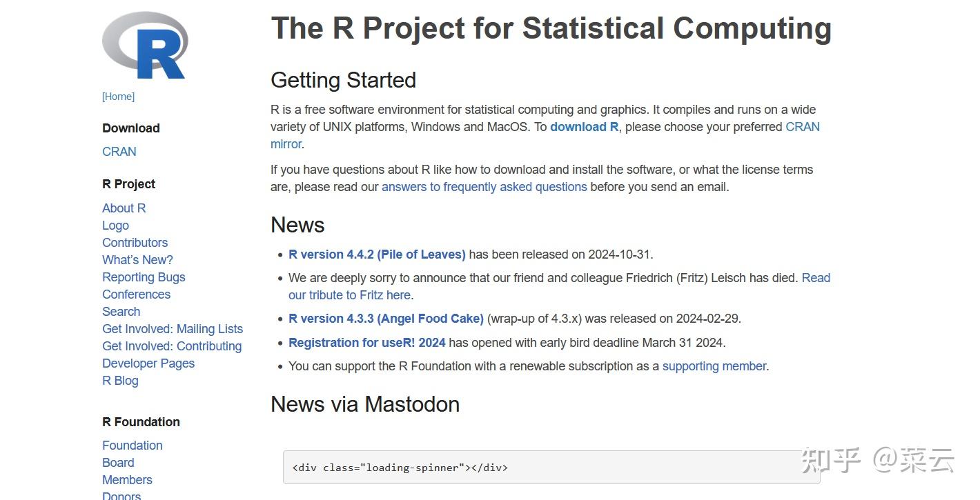The height and width of the screenshot is (500, 980).
Task: Open the Logo page link
Action: [x=115, y=226]
